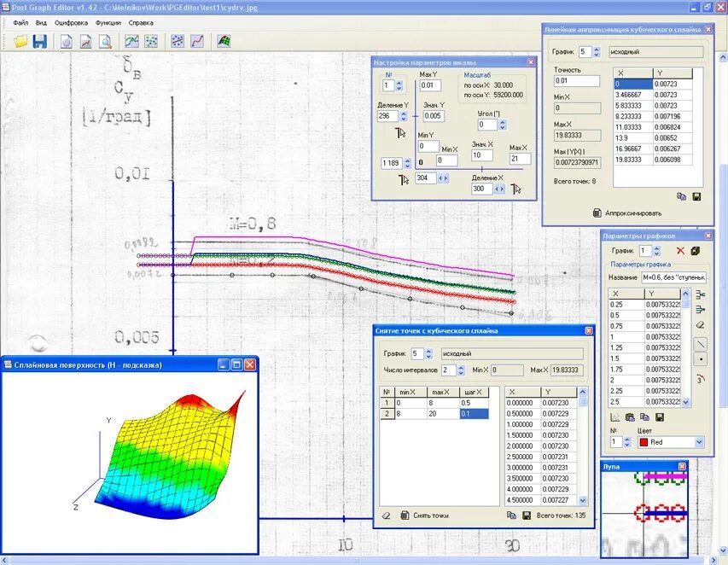Click copy icon in Параметры графиков panel
The width and height of the screenshot is (728, 565).
(644, 417)
